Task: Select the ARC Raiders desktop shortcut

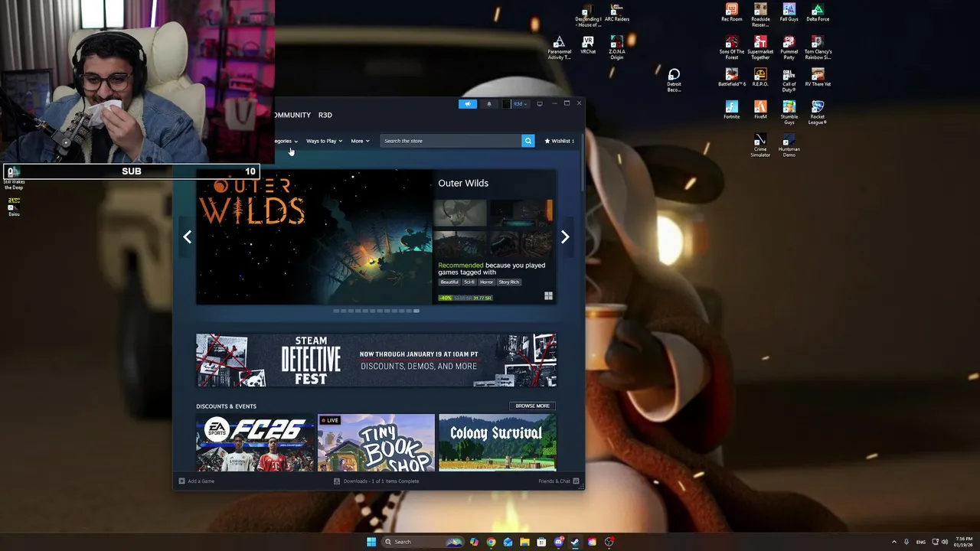Action: (617, 13)
